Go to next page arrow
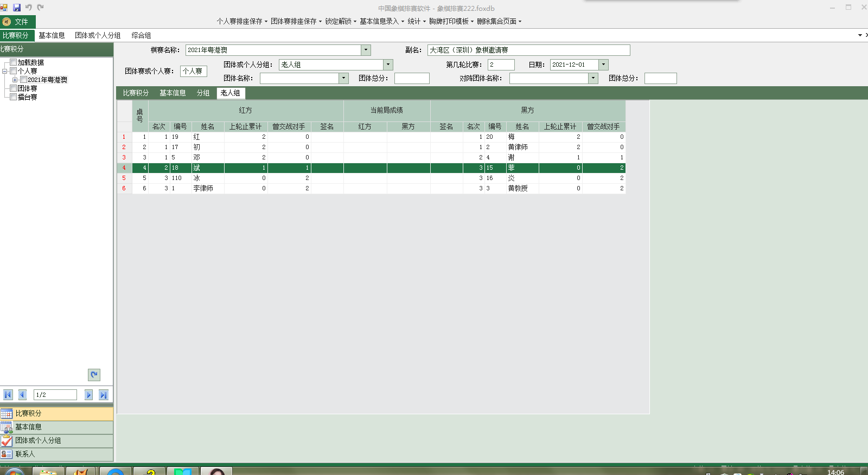The height and width of the screenshot is (475, 868). tap(88, 395)
